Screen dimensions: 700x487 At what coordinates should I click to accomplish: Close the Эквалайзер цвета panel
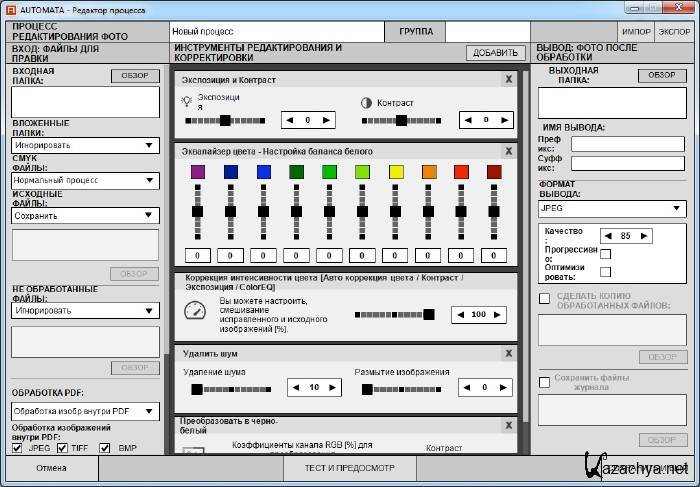click(508, 151)
